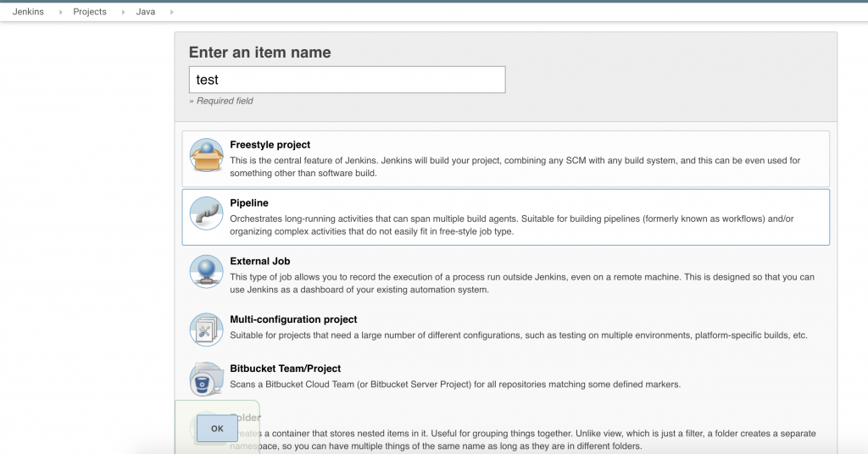868x454 pixels.
Task: Select the Multi-configuration project heading
Action: [x=293, y=319]
